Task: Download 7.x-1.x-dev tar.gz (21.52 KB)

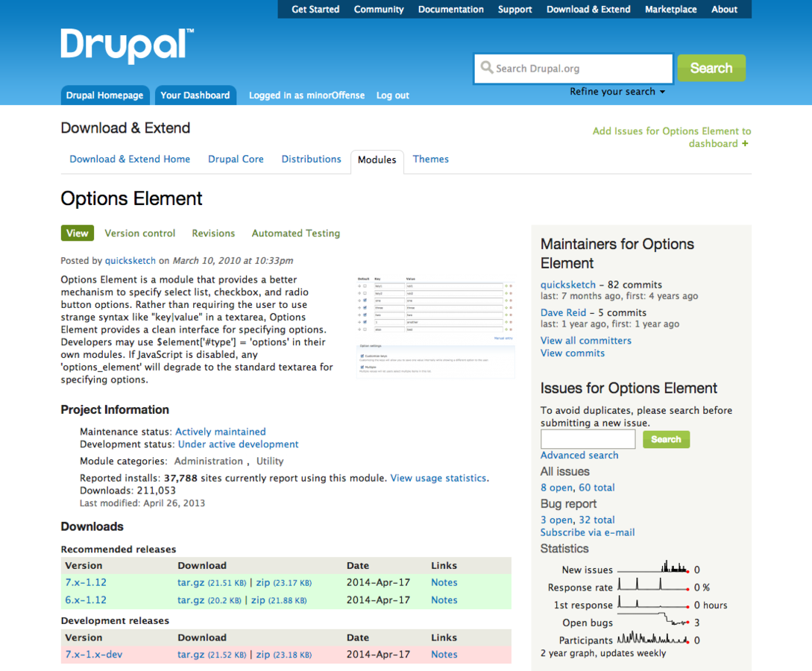Action: pyautogui.click(x=212, y=655)
